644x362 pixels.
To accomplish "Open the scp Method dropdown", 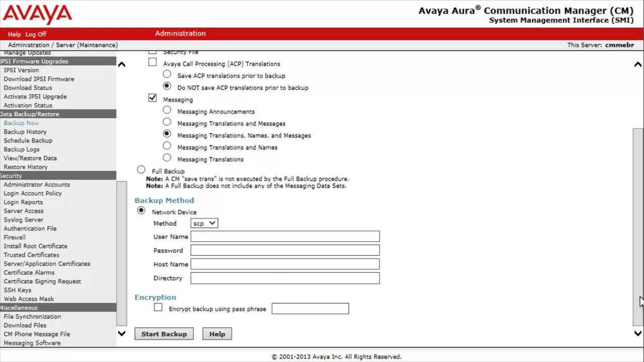I will 204,223.
